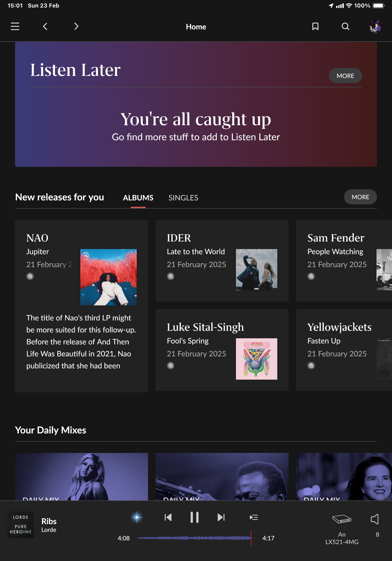Open search with the magnifier icon
The height and width of the screenshot is (561, 392).
coord(345,26)
